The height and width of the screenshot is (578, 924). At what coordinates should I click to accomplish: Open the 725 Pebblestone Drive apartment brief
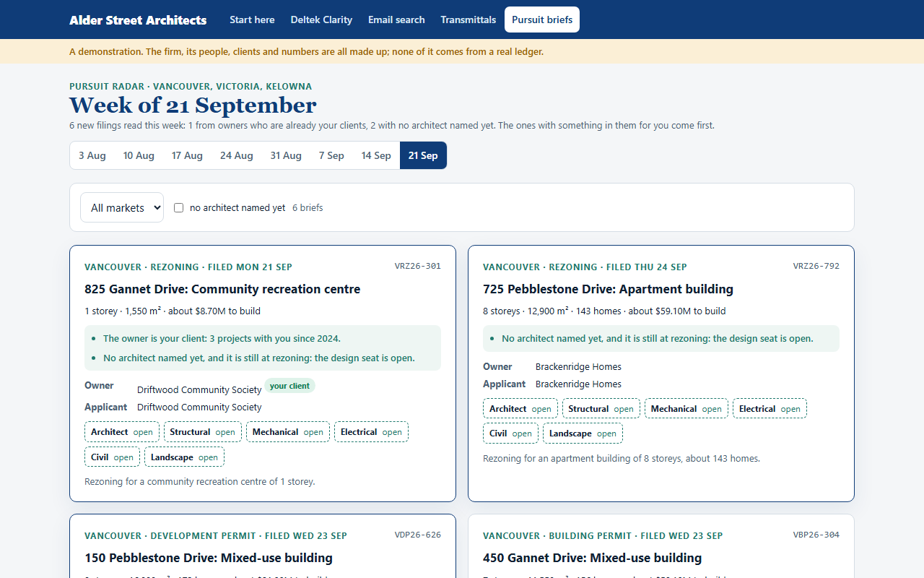pos(608,289)
